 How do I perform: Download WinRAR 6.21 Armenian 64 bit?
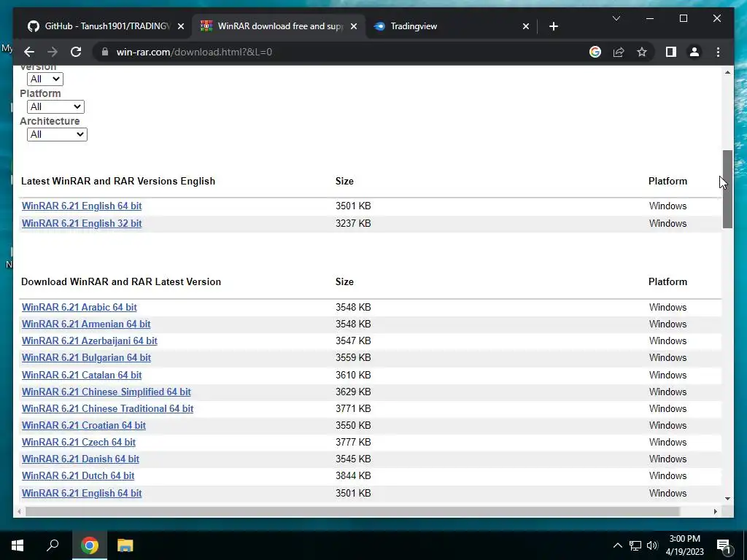tap(86, 324)
